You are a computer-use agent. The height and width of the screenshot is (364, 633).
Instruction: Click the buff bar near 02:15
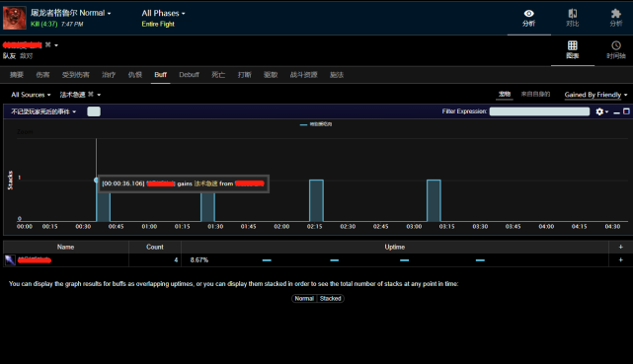pos(316,200)
